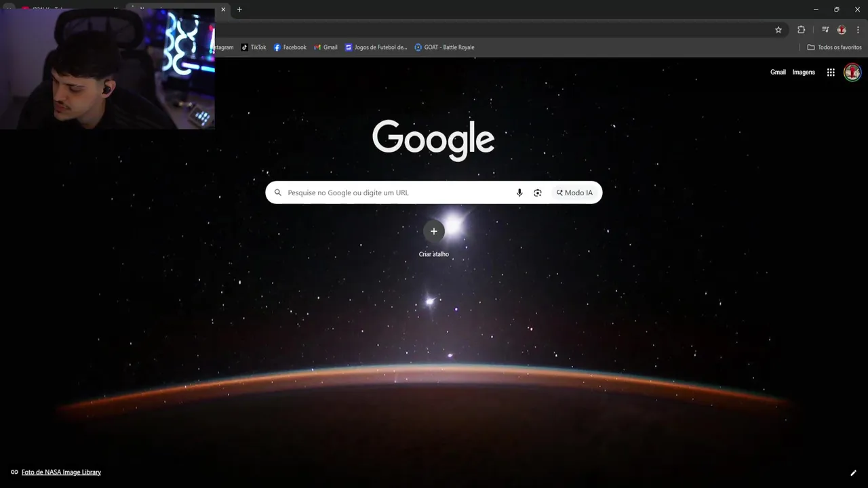Open the Extensions puzzle icon

[x=801, y=30]
